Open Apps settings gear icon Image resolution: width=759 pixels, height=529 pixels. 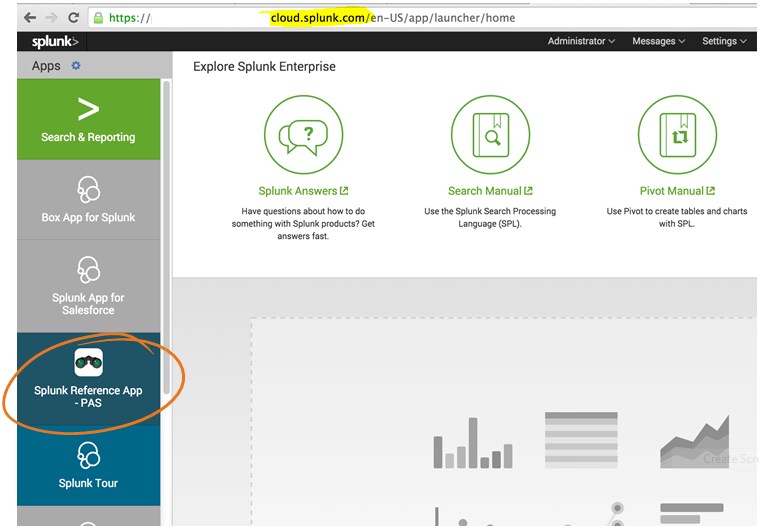pyautogui.click(x=76, y=65)
